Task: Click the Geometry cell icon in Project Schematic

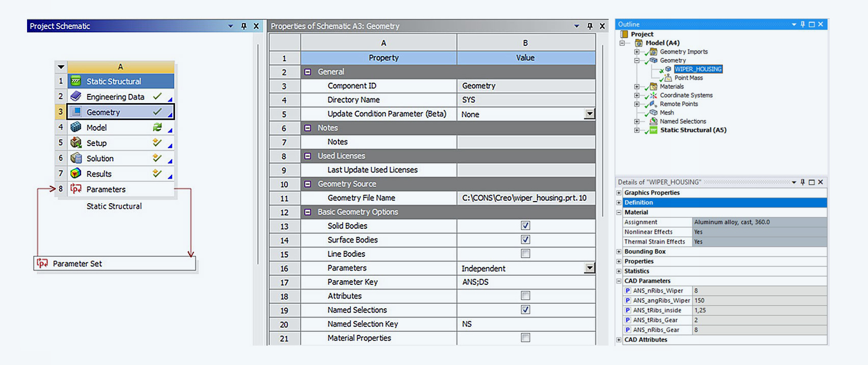Action: [76, 112]
